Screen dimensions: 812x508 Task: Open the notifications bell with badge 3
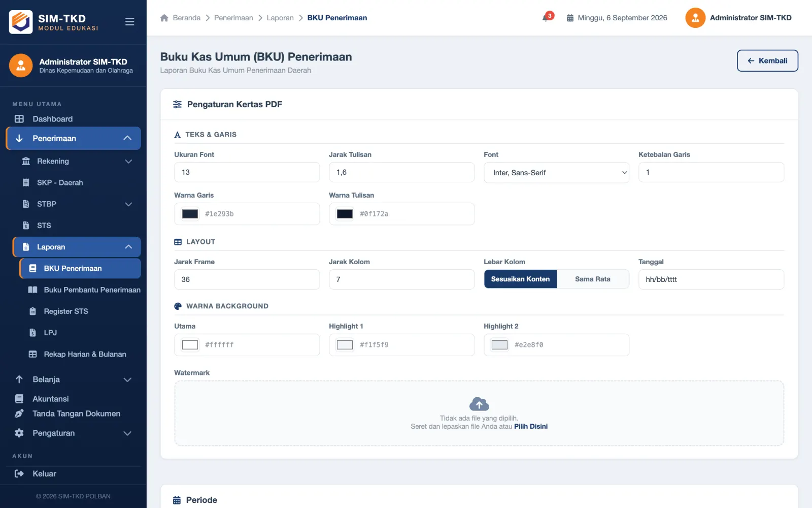[547, 17]
